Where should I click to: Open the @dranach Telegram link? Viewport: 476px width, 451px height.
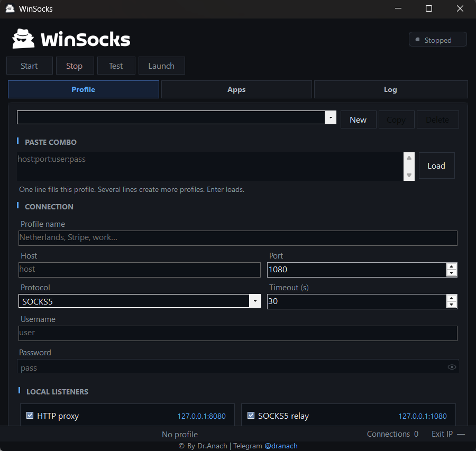(x=281, y=446)
